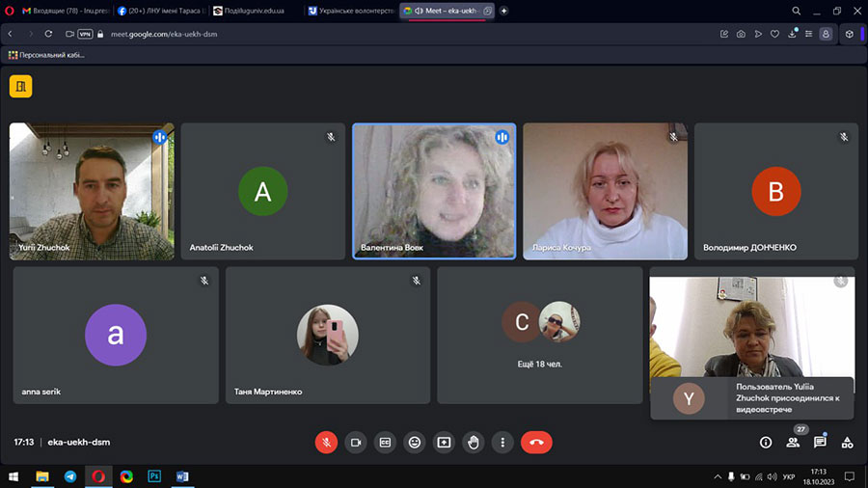The image size is (868, 488).
Task: Switch to the ЛНУ імені Тараса Facebook tab
Action: (162, 11)
